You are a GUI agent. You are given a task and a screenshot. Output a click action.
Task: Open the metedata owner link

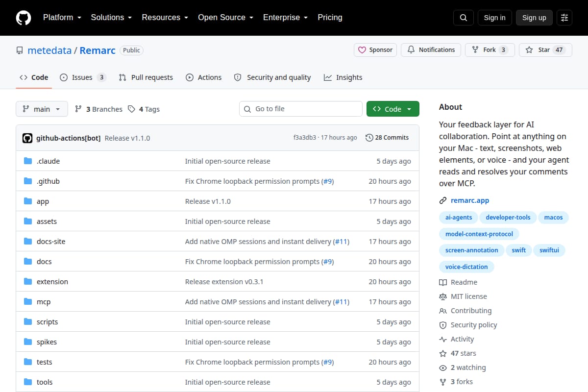click(49, 50)
